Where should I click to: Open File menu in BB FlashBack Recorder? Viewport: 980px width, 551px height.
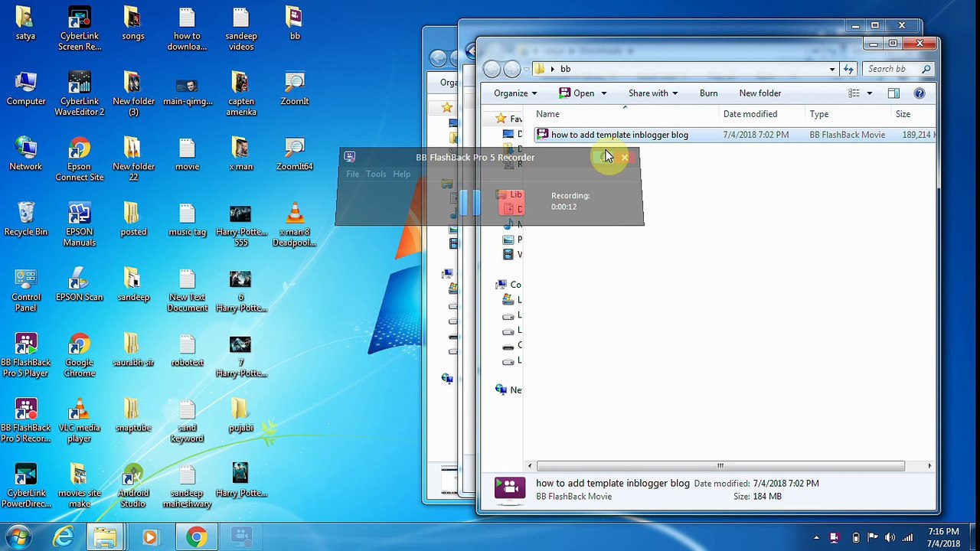[352, 174]
